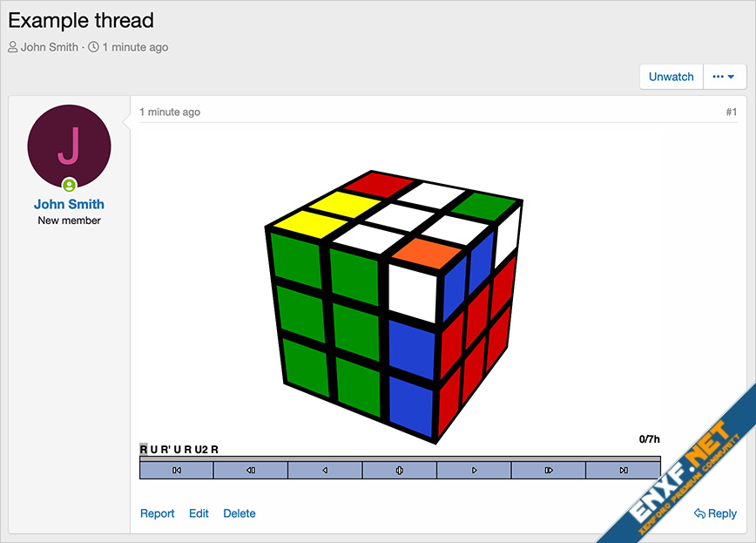The height and width of the screenshot is (543, 756).
Task: Click the red sticker on the cube top
Action: (x=379, y=187)
